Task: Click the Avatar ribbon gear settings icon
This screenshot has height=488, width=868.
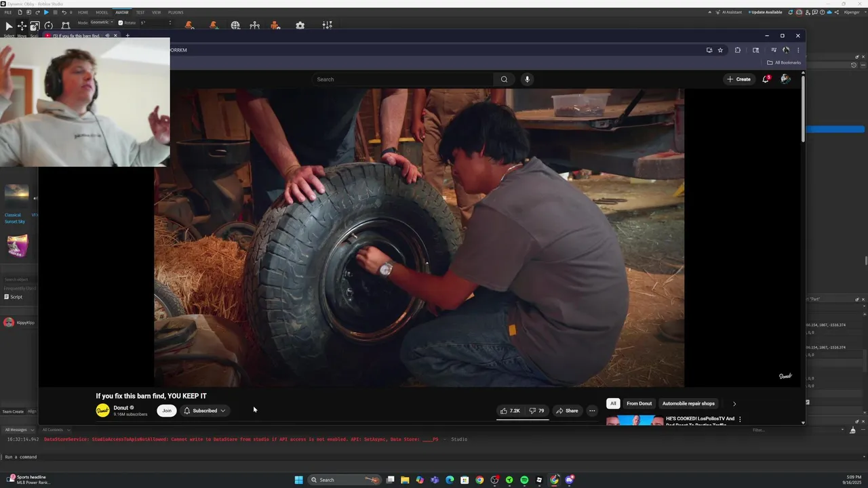Action: click(300, 26)
